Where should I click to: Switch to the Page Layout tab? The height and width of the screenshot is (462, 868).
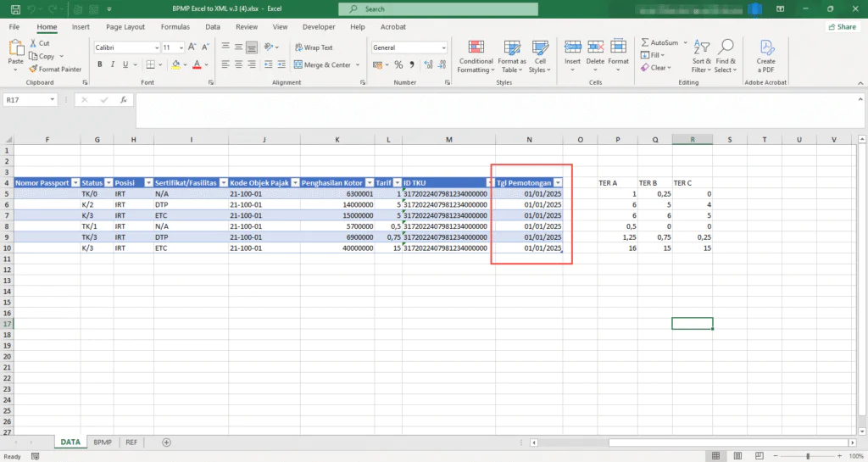125,26
